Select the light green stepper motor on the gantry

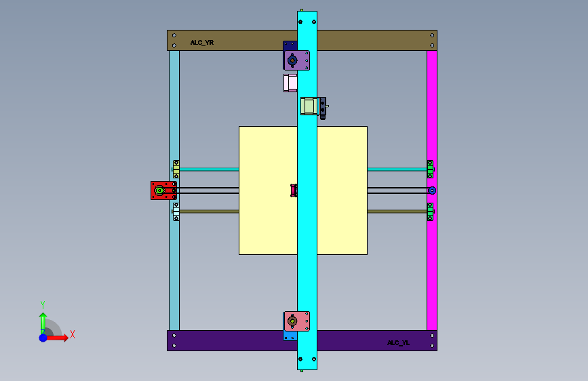(x=309, y=106)
